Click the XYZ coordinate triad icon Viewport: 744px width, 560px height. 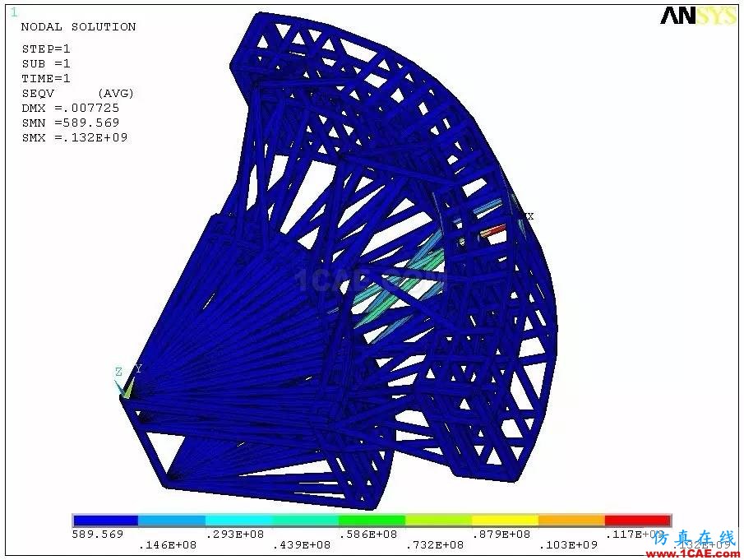[127, 382]
